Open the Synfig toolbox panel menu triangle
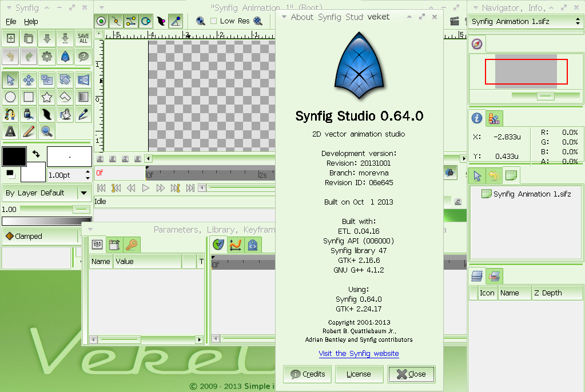Screen dimensions: 585x392 coord(9,7)
